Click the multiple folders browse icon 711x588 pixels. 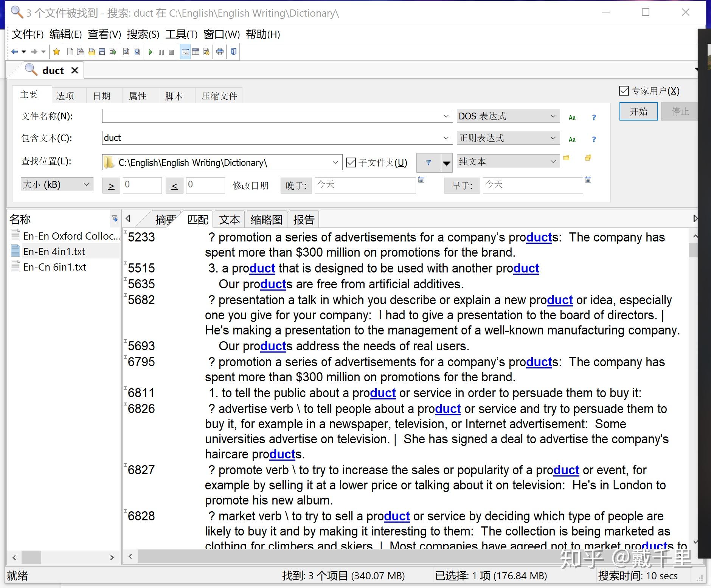pyautogui.click(x=588, y=158)
